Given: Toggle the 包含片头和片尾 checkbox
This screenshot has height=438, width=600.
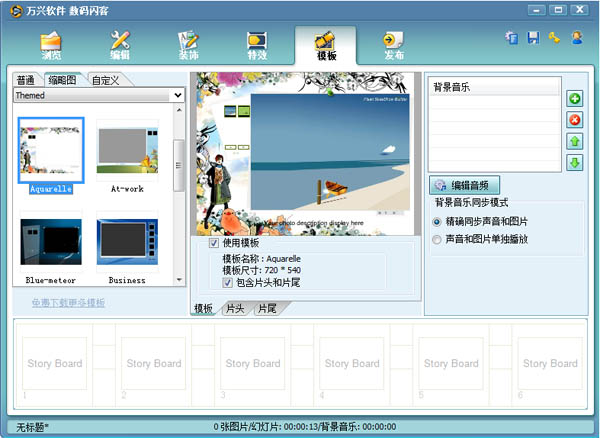Looking at the screenshot, I should [x=228, y=283].
